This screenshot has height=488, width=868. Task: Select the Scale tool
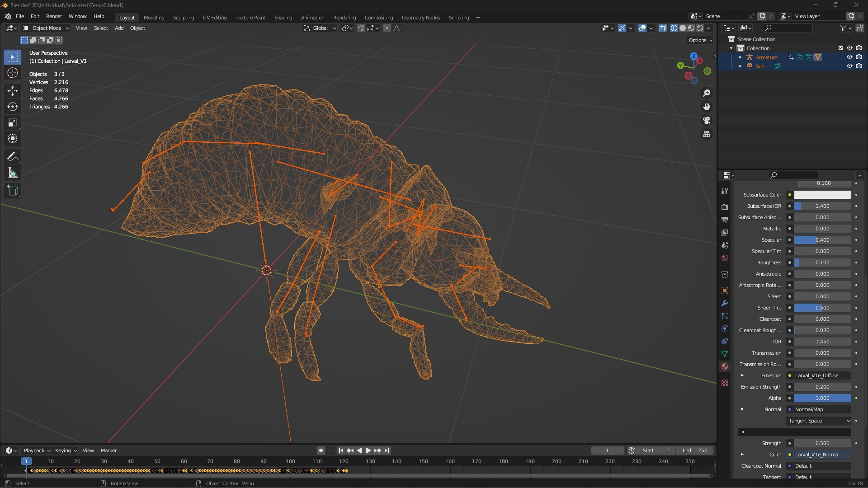point(13,123)
